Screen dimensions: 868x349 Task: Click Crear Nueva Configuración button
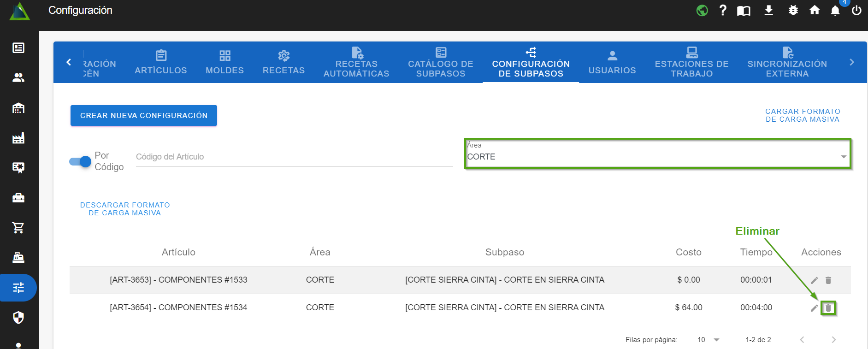pyautogui.click(x=143, y=115)
